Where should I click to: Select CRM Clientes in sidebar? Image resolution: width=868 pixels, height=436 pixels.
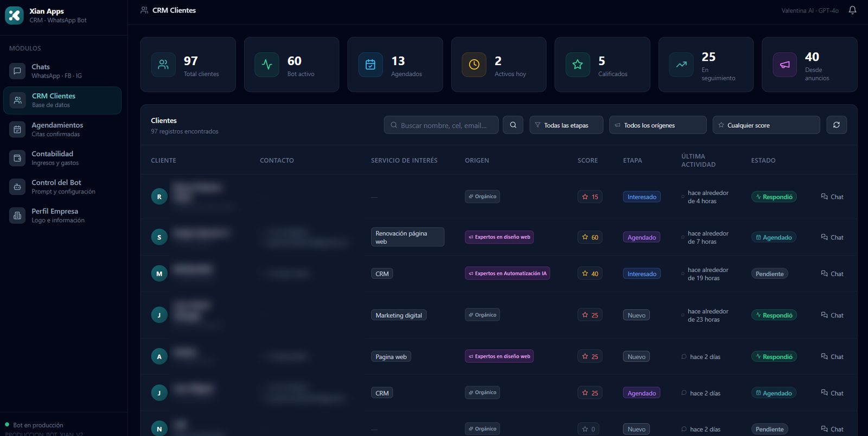point(62,100)
